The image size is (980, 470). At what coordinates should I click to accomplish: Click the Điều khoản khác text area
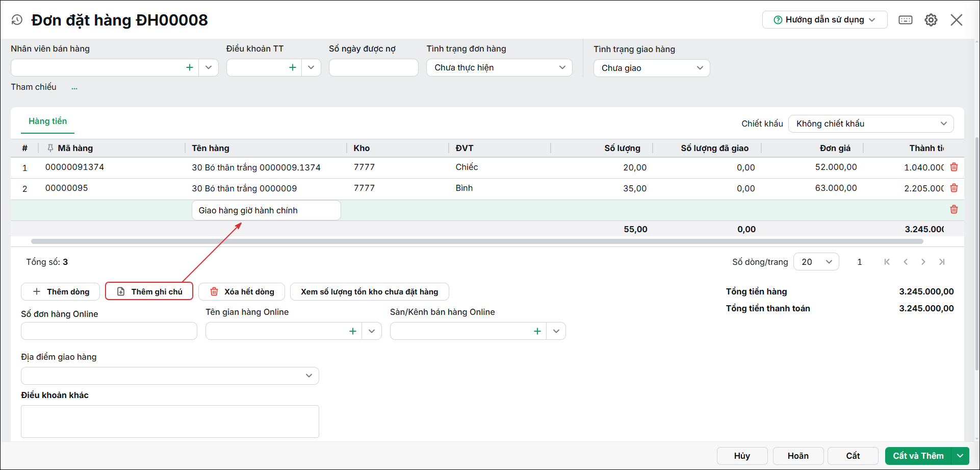170,422
